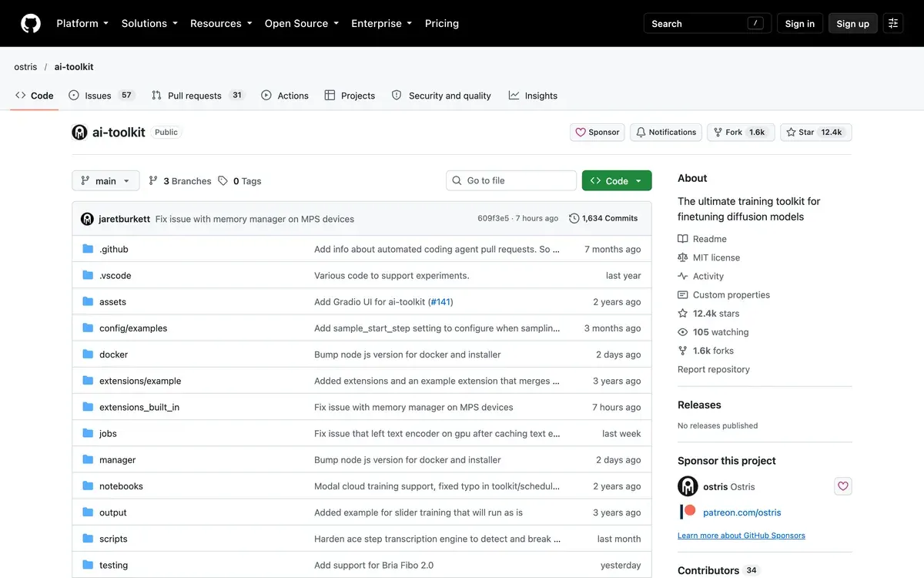The image size is (924, 578).
Task: Open the extensions_built_in folder name
Action: 139,407
